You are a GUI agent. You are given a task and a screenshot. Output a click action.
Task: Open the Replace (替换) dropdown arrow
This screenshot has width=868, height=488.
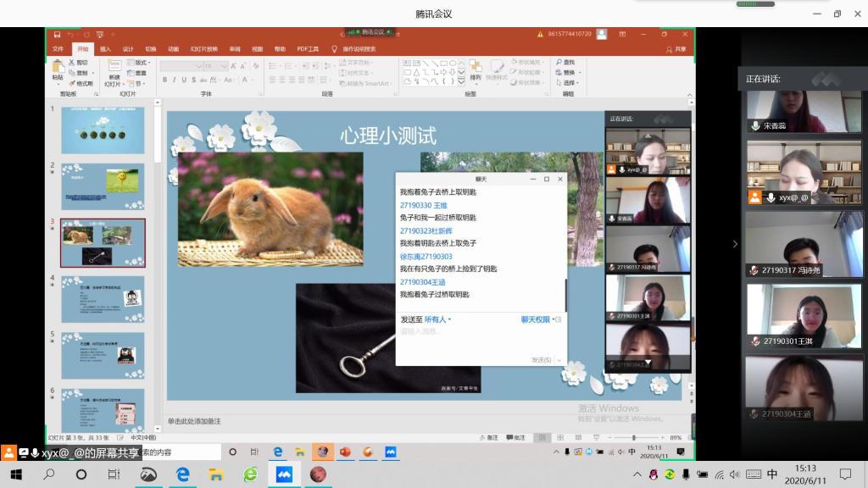pos(580,73)
